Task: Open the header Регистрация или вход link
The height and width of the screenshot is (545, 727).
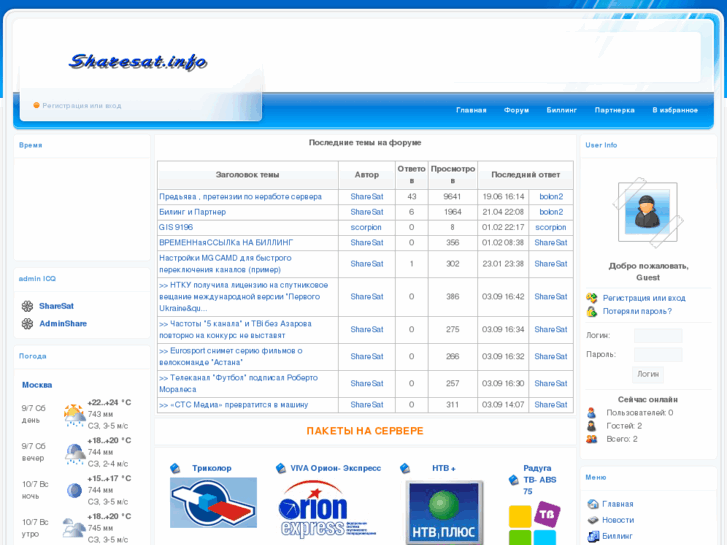Action: (82, 106)
